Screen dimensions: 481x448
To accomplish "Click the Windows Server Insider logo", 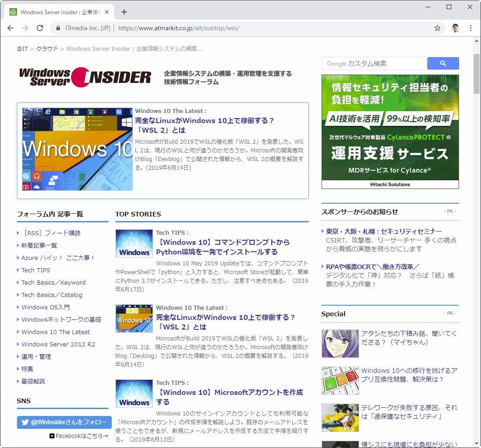I will coord(85,77).
